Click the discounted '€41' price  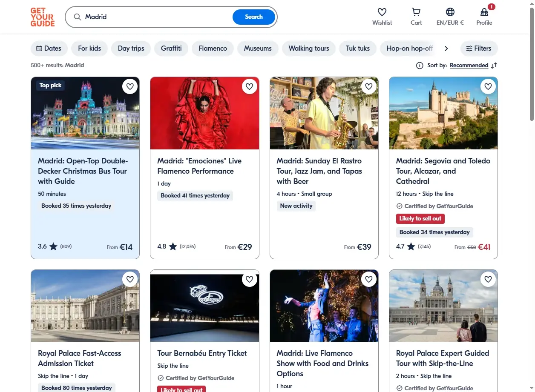click(x=484, y=247)
